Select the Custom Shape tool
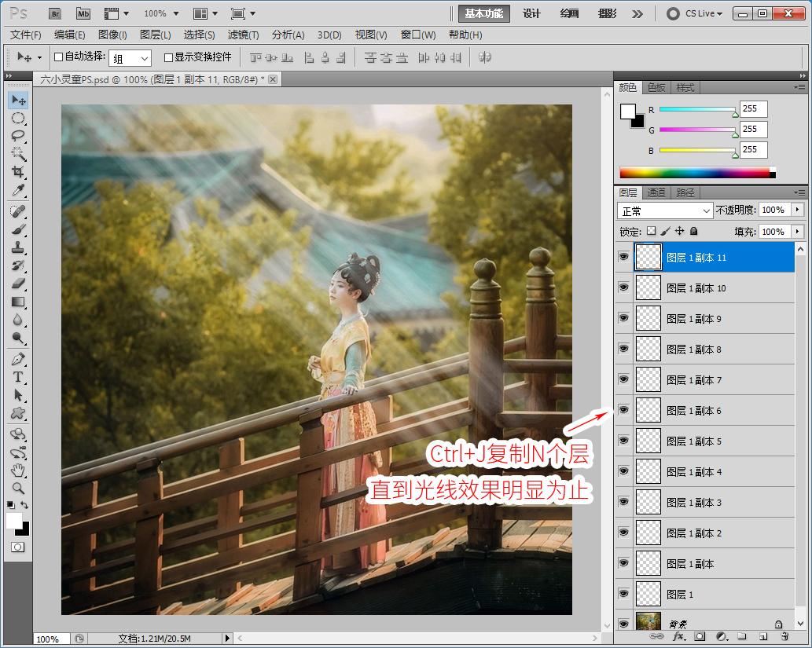Screen dimensions: 812x648 pos(18,413)
